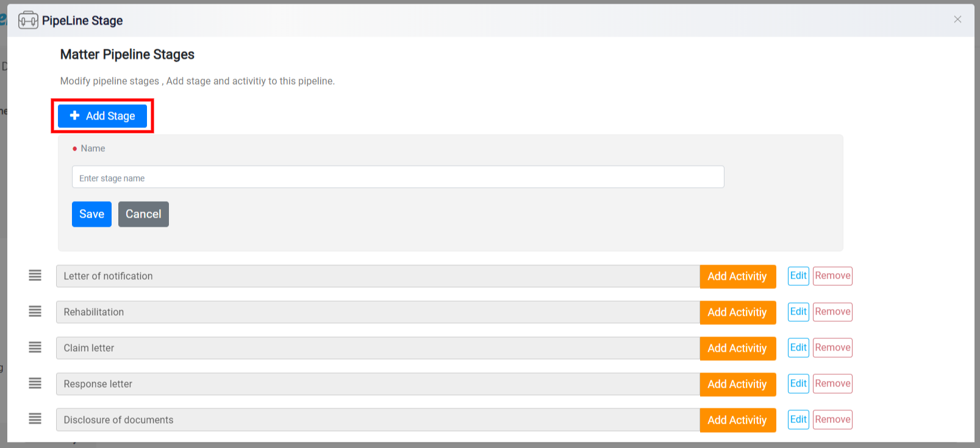Click the Add Stage button
Image resolution: width=980 pixels, height=448 pixels.
tap(102, 116)
